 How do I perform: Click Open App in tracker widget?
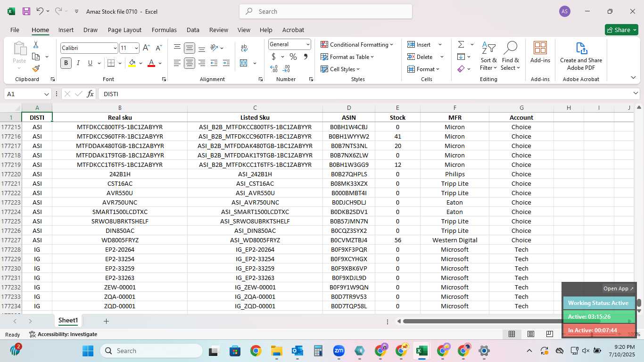[619, 288]
